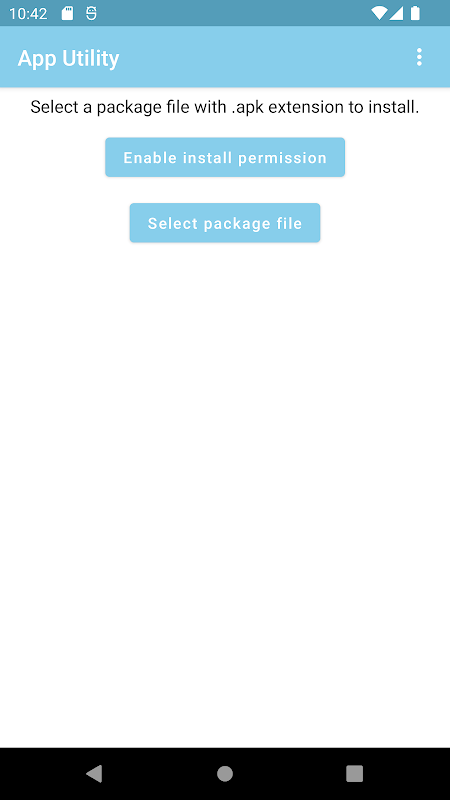This screenshot has width=450, height=800.
Task: Open recent apps with square button
Action: (354, 773)
